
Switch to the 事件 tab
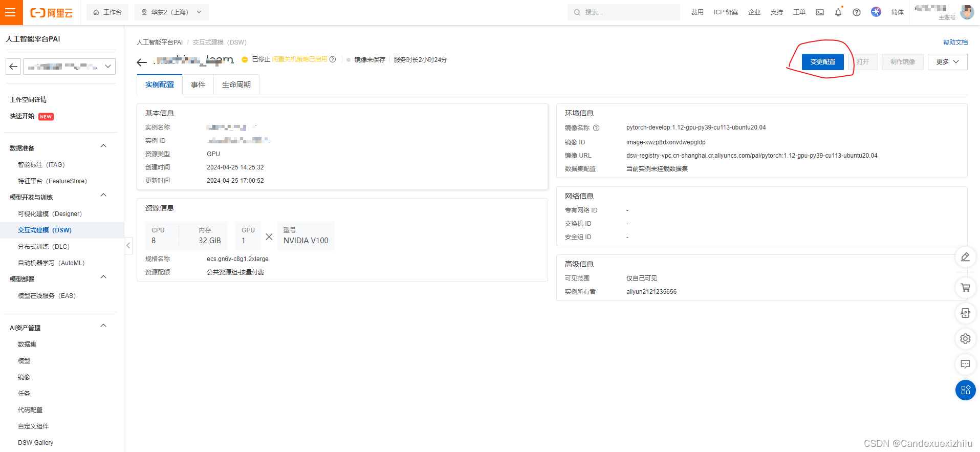[x=198, y=85]
